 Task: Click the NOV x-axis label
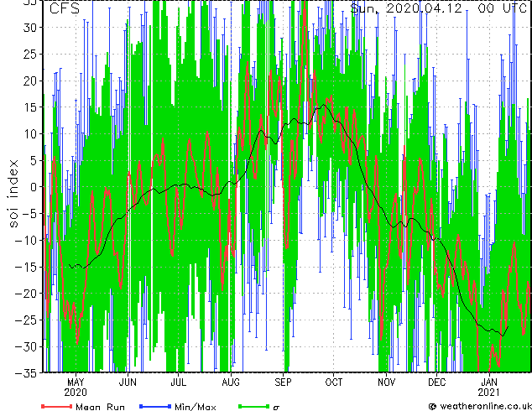[x=386, y=382]
